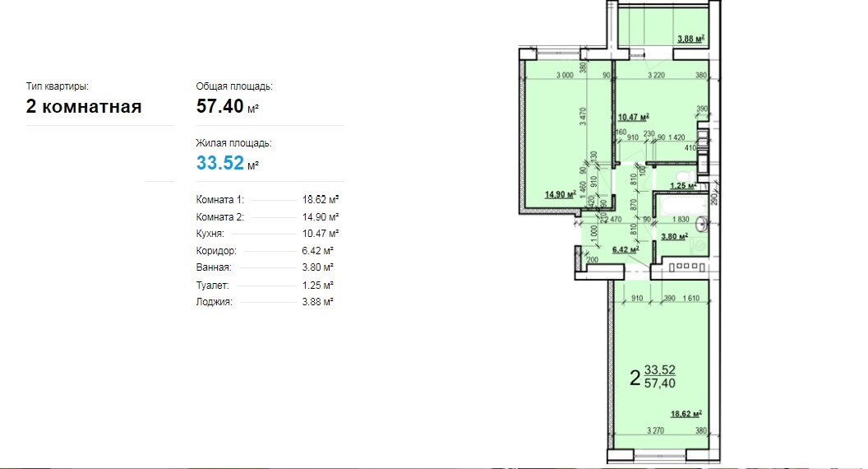Click the 3.80 m² bathroom label on plan
The width and height of the screenshot is (868, 469).
click(x=675, y=237)
